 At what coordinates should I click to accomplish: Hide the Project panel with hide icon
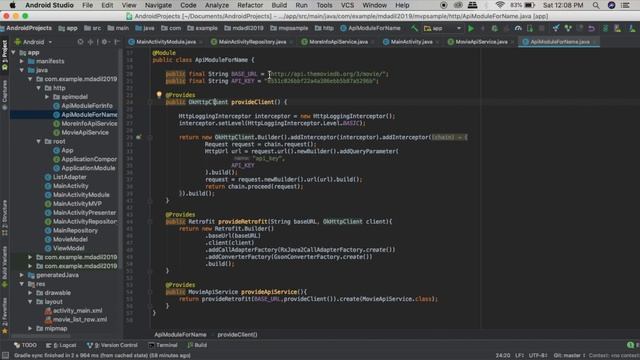pos(117,42)
